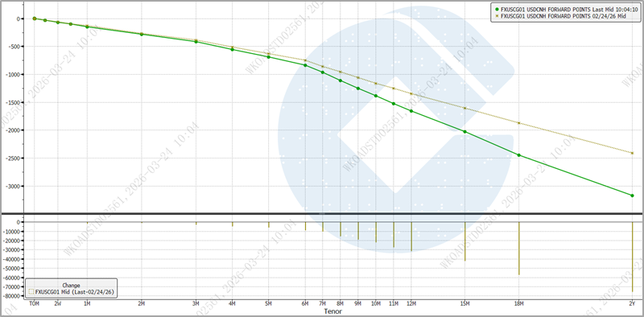Click the -10000 value on change axis

[12, 231]
